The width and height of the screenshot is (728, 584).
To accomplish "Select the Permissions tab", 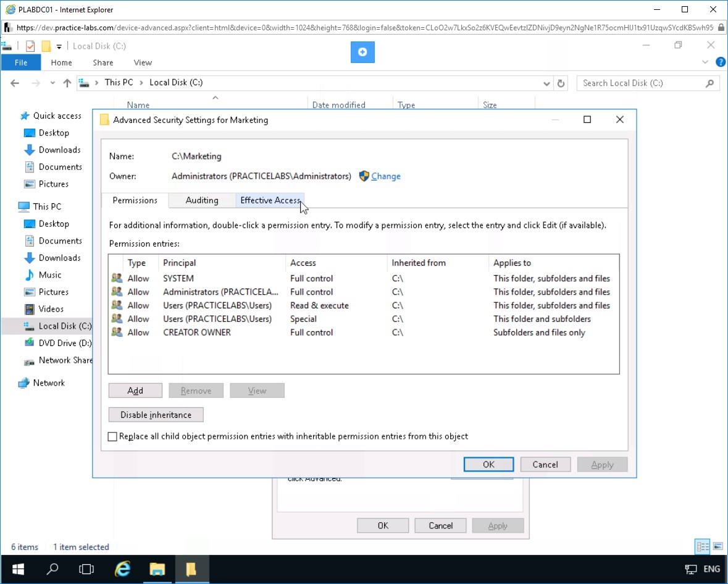I will (x=135, y=200).
